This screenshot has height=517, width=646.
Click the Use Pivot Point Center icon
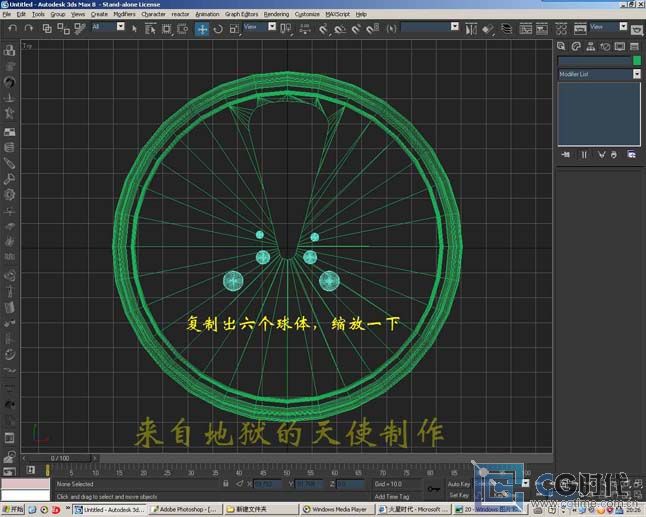pyautogui.click(x=286, y=28)
